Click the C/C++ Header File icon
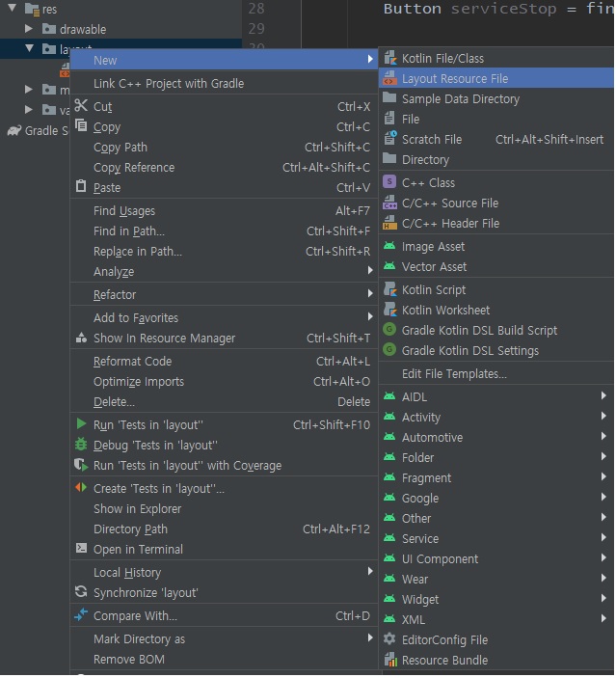This screenshot has width=616, height=678. pyautogui.click(x=389, y=223)
